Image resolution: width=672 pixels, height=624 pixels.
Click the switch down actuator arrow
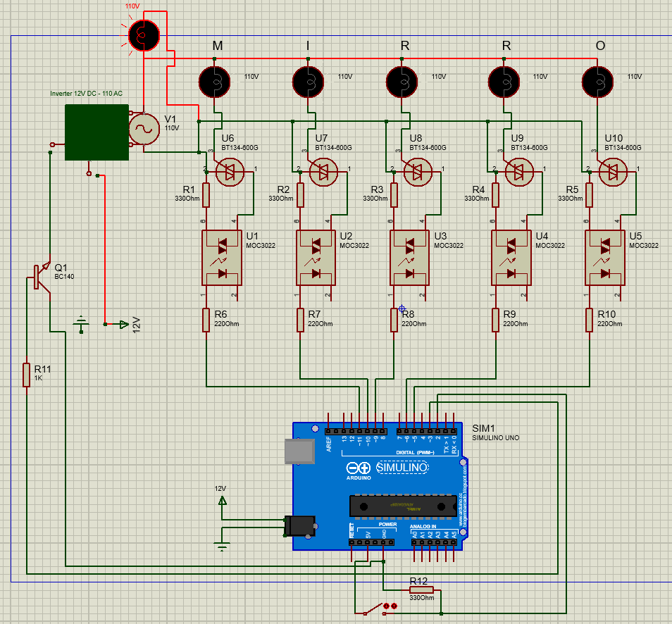pos(386,606)
